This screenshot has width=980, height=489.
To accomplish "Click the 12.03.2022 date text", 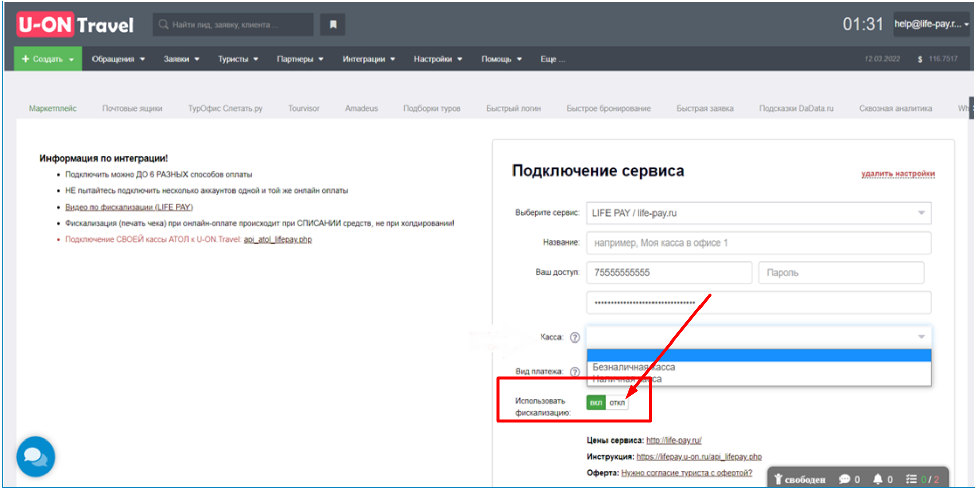I will click(882, 59).
